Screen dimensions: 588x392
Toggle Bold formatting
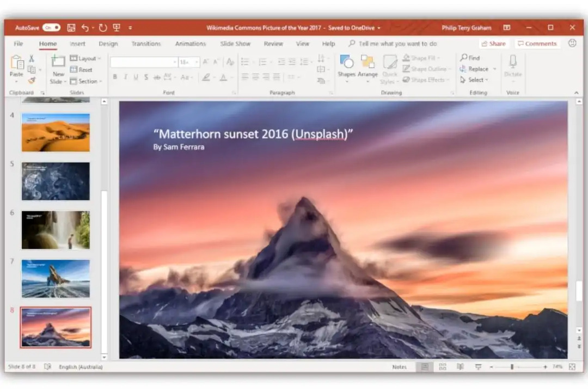(115, 77)
